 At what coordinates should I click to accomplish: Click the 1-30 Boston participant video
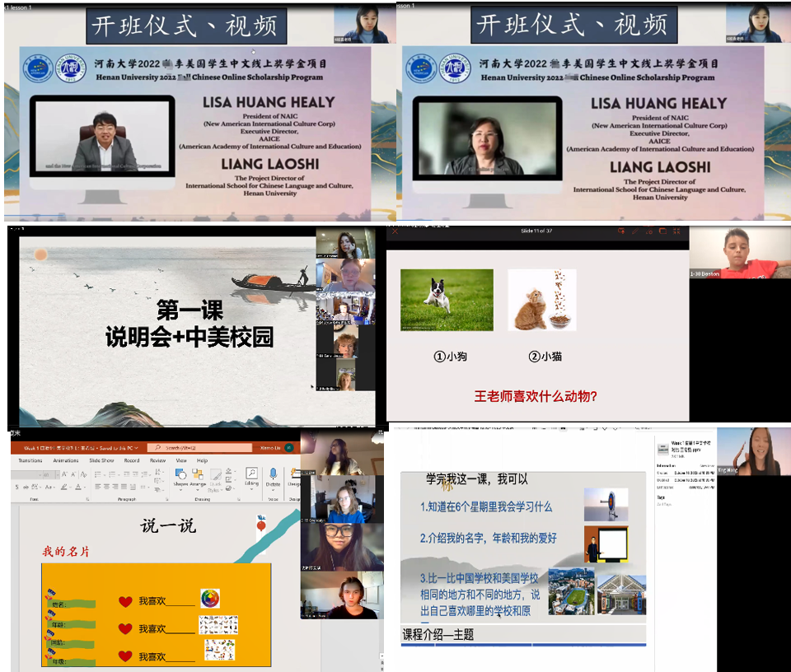tap(739, 253)
